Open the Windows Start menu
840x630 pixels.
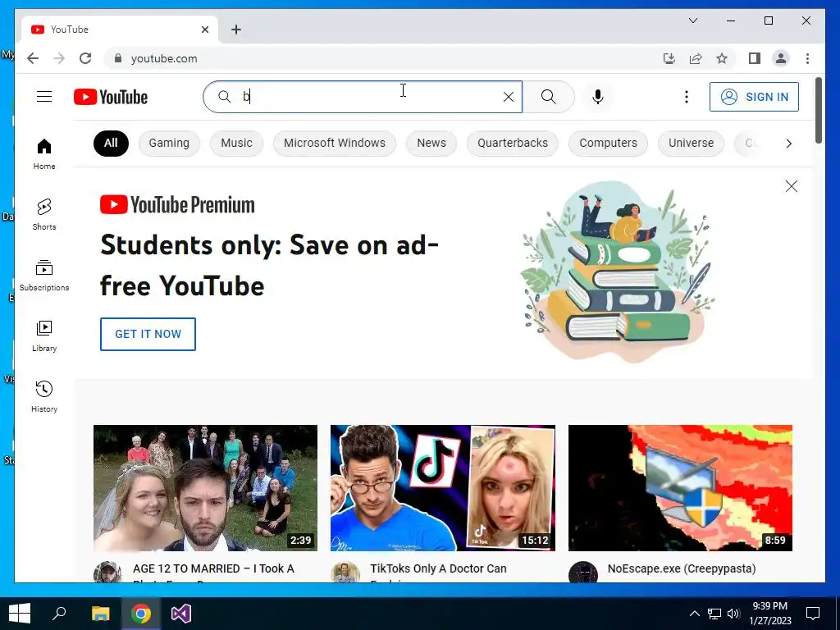tap(20, 614)
